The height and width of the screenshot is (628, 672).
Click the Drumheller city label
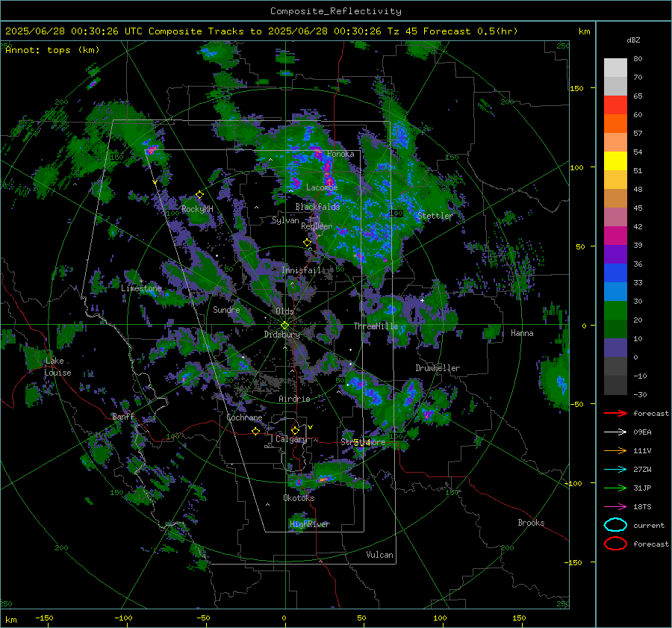click(438, 368)
